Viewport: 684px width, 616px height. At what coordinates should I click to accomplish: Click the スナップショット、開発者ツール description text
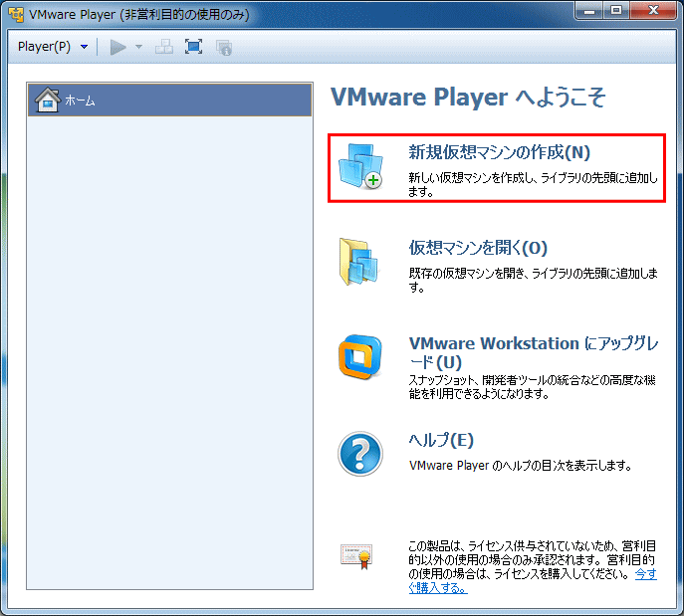(x=533, y=387)
